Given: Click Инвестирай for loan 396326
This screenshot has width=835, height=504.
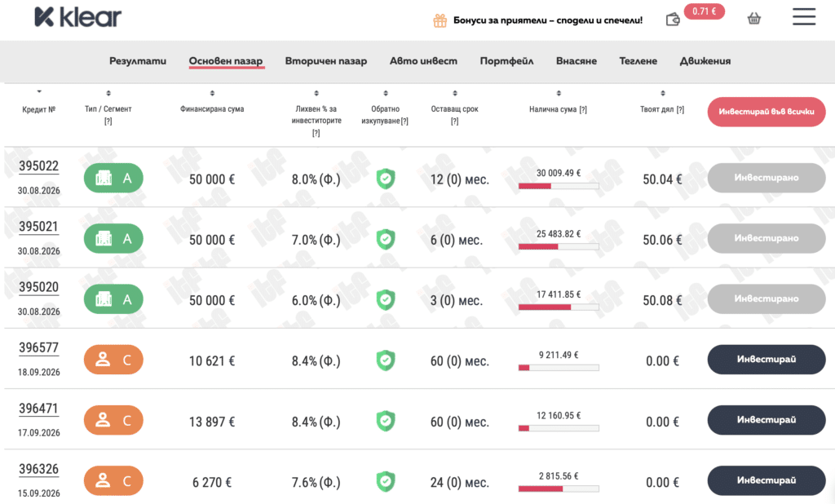Looking at the screenshot, I should (x=767, y=480).
